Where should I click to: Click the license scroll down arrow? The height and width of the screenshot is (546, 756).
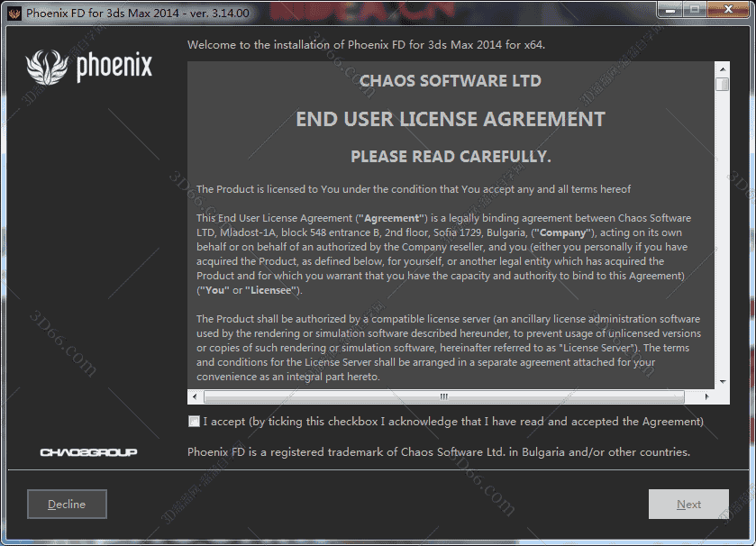coord(722,382)
